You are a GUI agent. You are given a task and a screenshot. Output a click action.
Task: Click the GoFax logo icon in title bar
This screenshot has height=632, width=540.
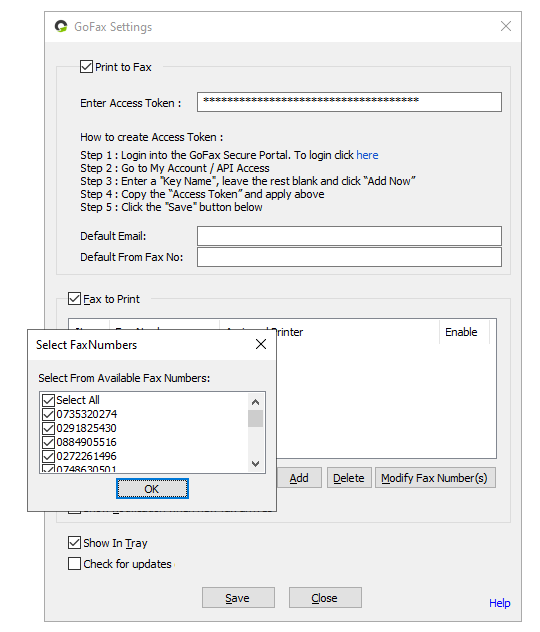(x=61, y=27)
